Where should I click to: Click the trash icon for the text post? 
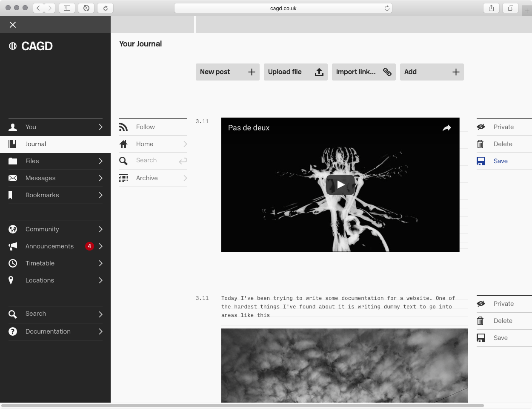pyautogui.click(x=481, y=321)
